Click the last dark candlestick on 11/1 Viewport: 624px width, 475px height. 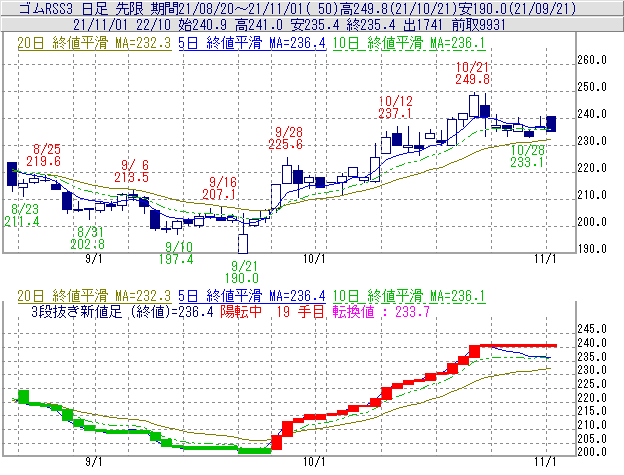[x=551, y=124]
